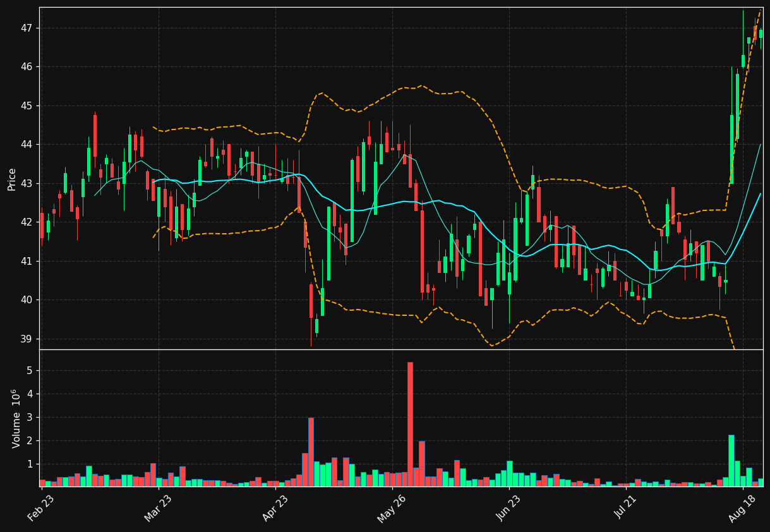Viewport: 770px width, 532px height.
Task: Click the green volume bar above 2 million in August
Action: [x=731, y=461]
